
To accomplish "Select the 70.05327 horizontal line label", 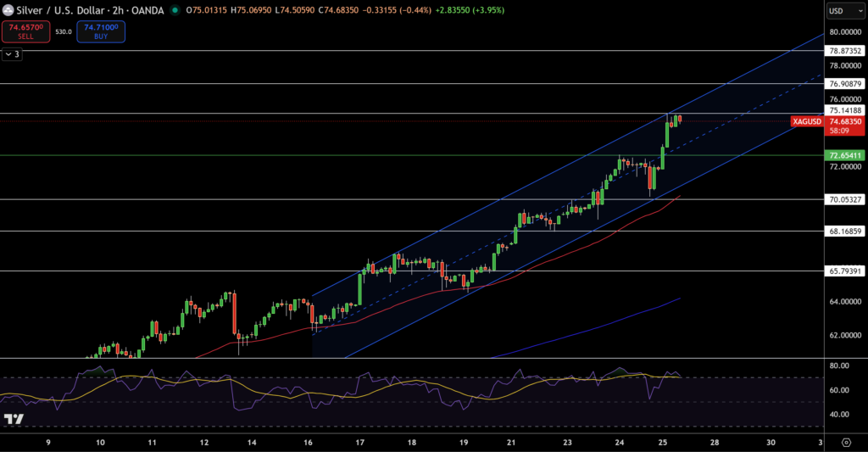I will [x=846, y=199].
